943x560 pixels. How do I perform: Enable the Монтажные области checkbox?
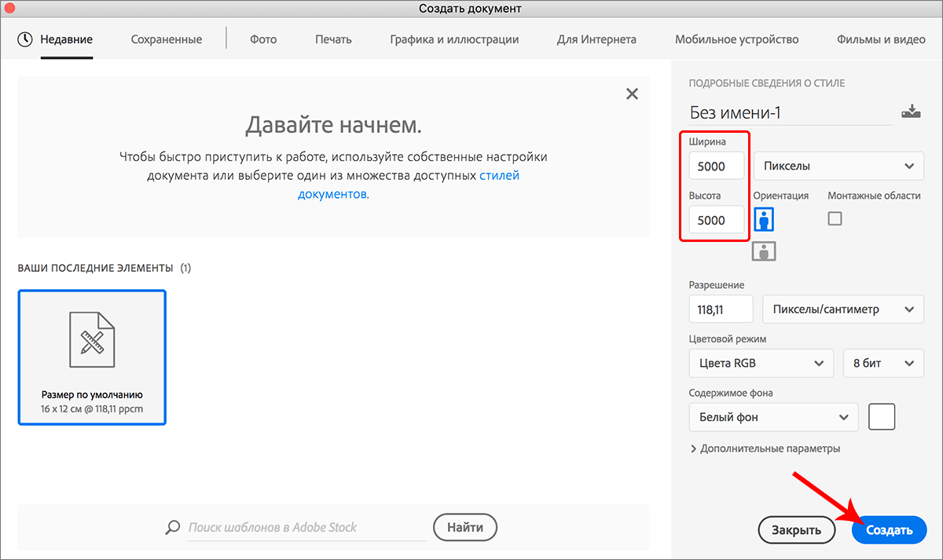(835, 218)
